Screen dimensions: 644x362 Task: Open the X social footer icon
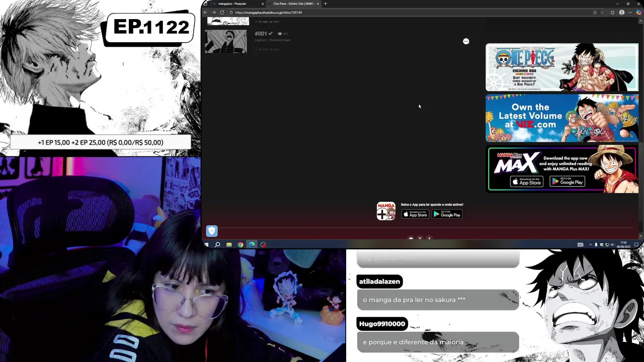point(420,238)
